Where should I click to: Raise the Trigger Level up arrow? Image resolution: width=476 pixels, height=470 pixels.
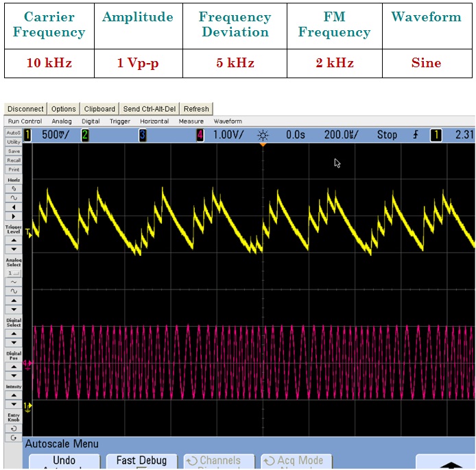click(13, 240)
